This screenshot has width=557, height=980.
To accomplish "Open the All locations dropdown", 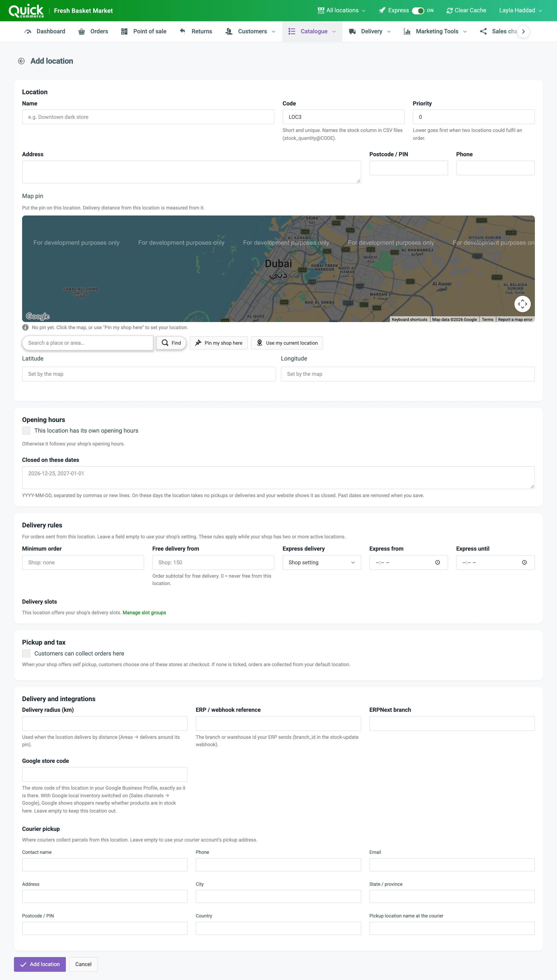I will point(342,10).
